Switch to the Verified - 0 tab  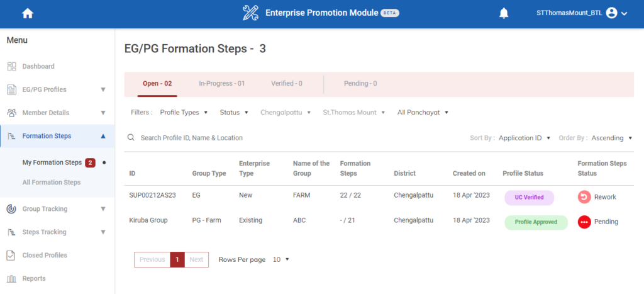(x=287, y=83)
